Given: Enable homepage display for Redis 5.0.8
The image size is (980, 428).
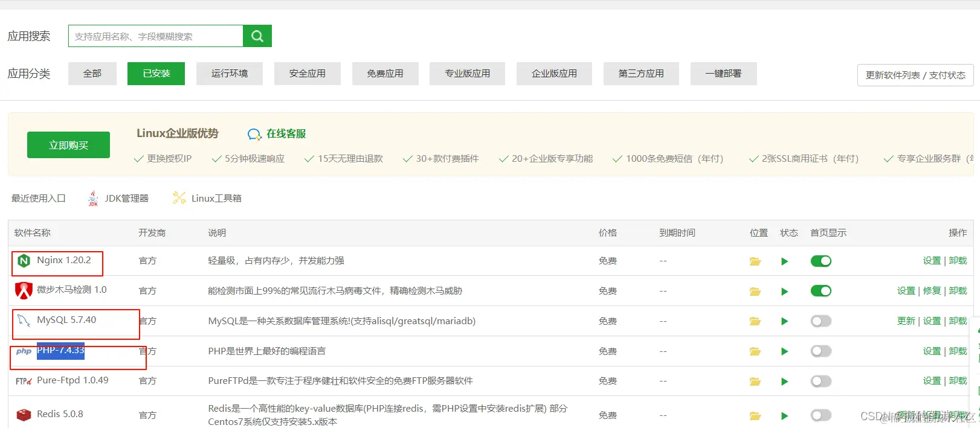Looking at the screenshot, I should click(820, 415).
